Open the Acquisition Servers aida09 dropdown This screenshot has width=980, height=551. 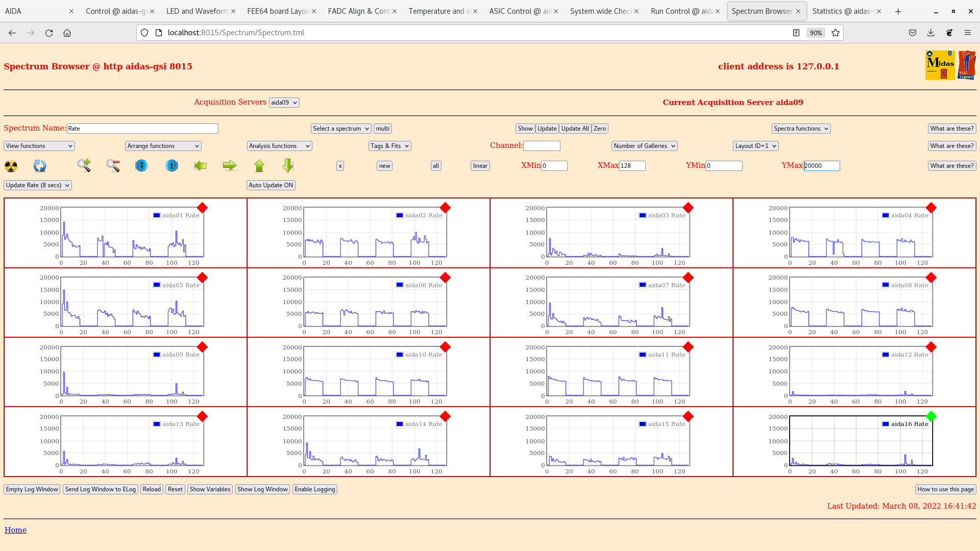pos(284,103)
